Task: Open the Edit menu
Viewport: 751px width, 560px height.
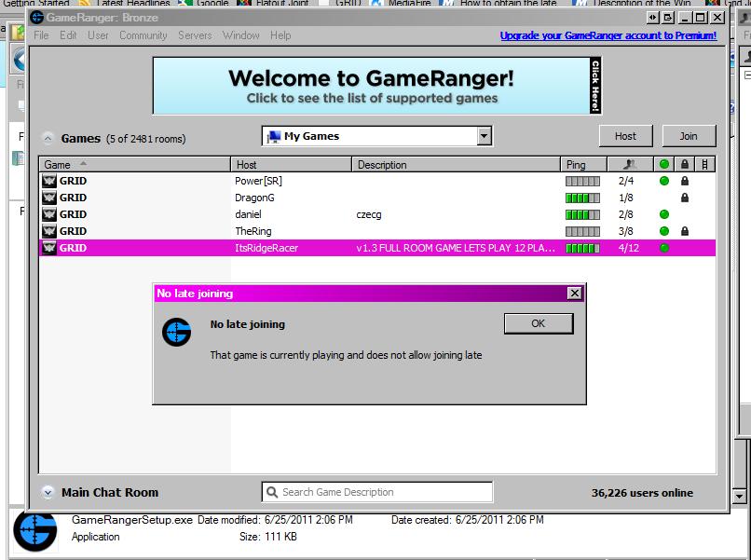Action: tap(68, 35)
